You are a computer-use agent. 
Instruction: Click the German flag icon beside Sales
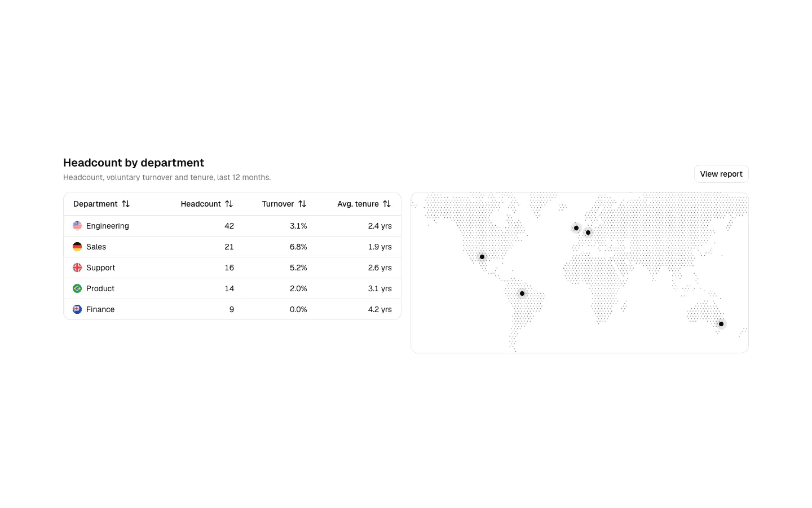[77, 247]
